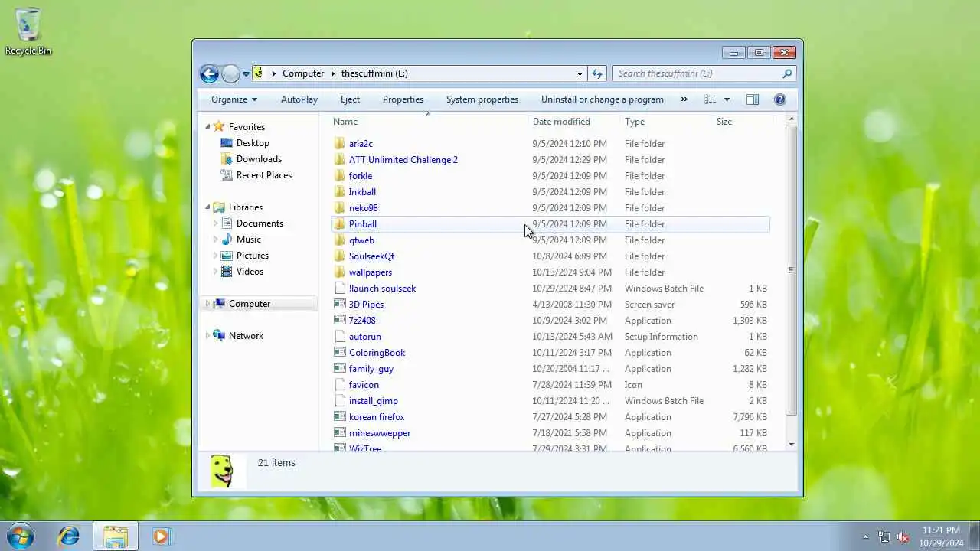
Task: Launch Internet Explorer from taskbar
Action: coord(69,536)
